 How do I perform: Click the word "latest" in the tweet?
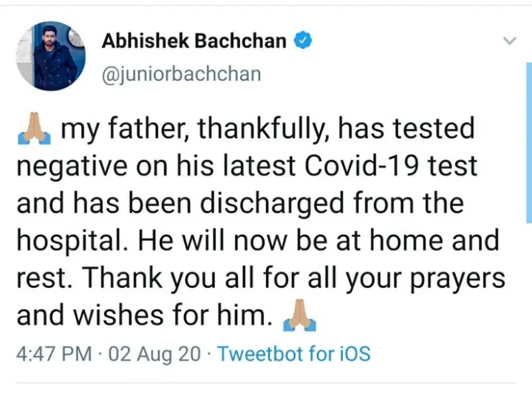tap(259, 165)
